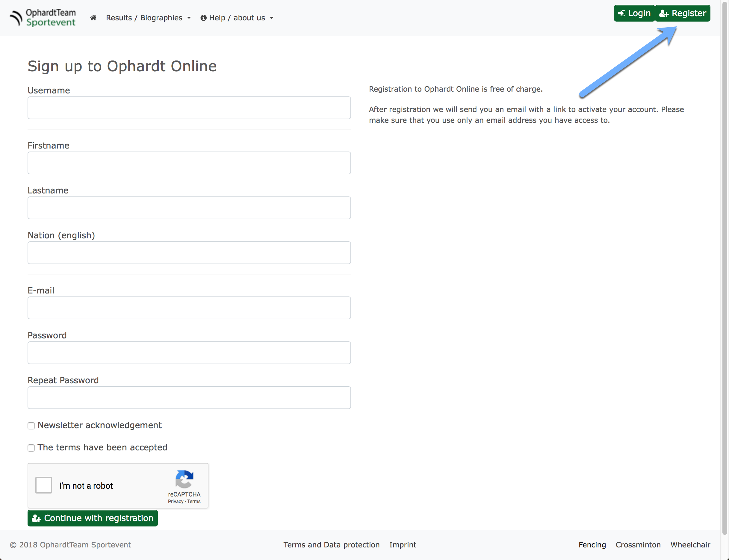Click the Repeat Password field
729x560 pixels.
click(x=189, y=398)
